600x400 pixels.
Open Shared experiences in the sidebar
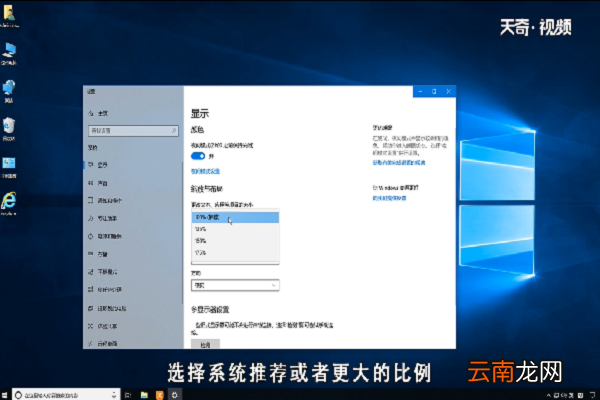[133, 326]
